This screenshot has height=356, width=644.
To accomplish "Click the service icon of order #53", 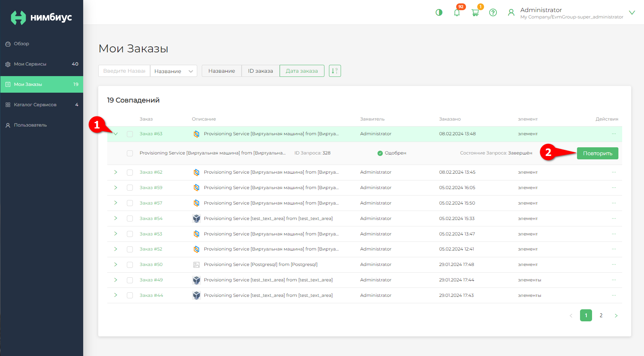I will pos(196,234).
